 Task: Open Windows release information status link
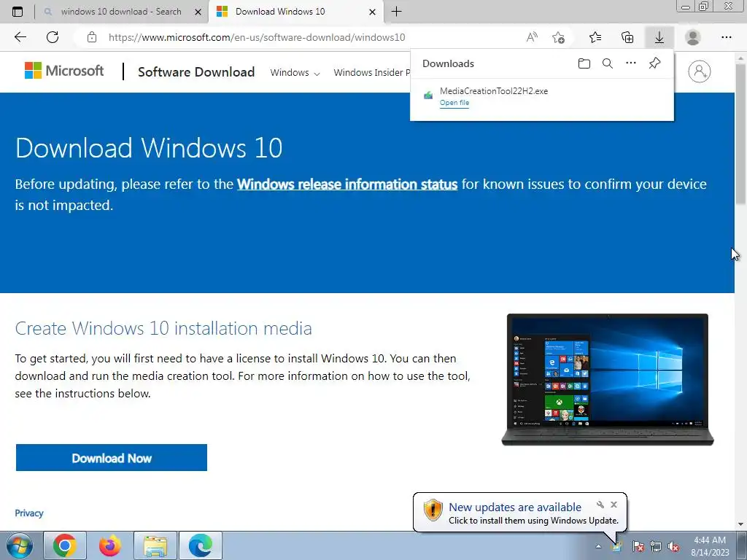(x=347, y=184)
